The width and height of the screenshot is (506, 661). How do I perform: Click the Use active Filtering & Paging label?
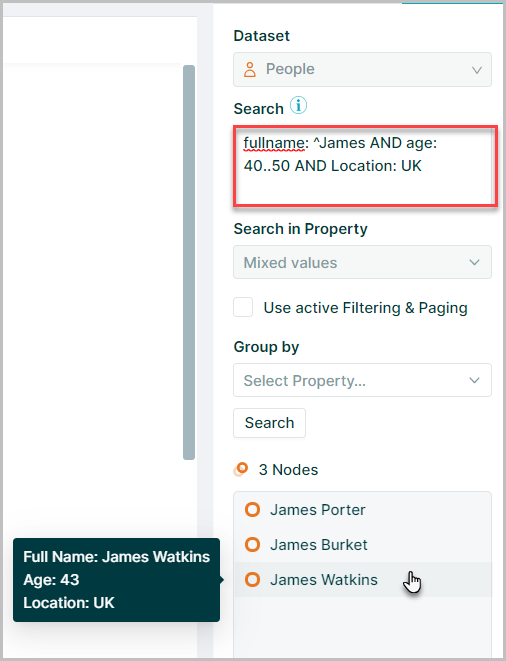[365, 308]
